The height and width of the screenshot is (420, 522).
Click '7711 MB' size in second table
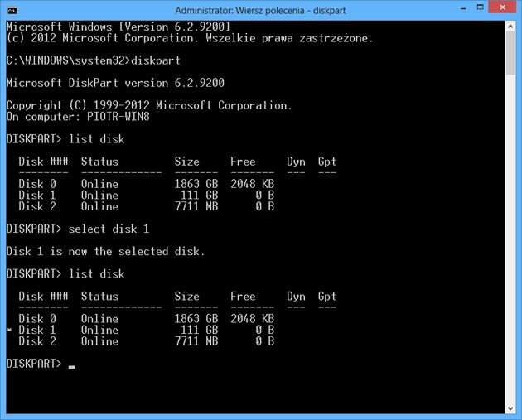pos(196,341)
